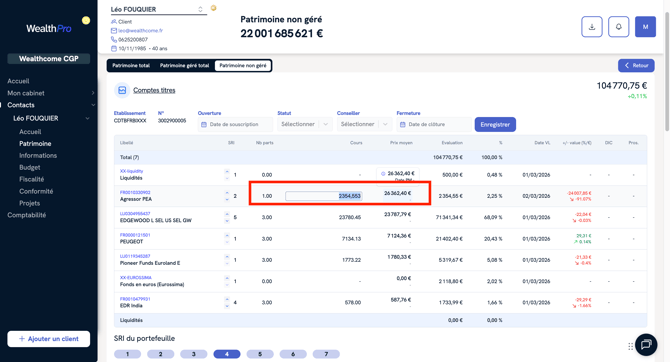Increase SRI for Fonds en euros (Eurossima)

tap(227, 279)
